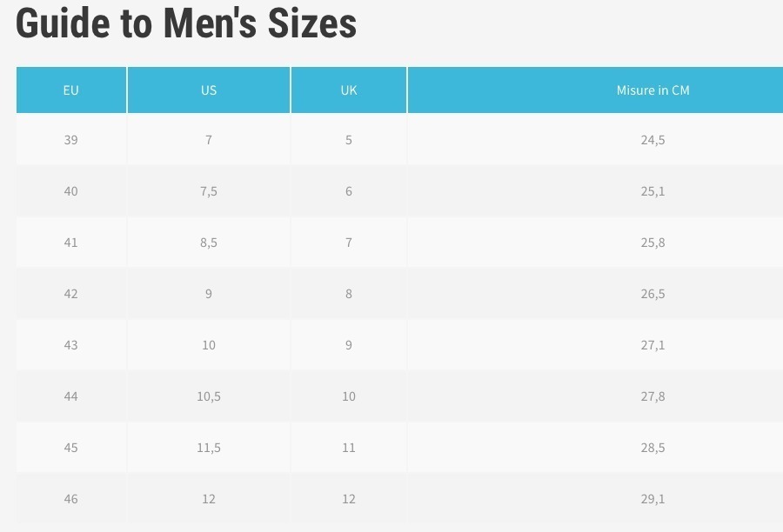Select EU size 44 cell
The image size is (783, 532).
[x=71, y=396]
